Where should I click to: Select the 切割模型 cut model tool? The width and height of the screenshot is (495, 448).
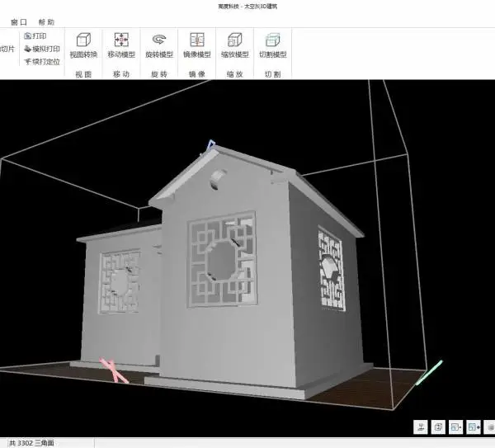273,45
